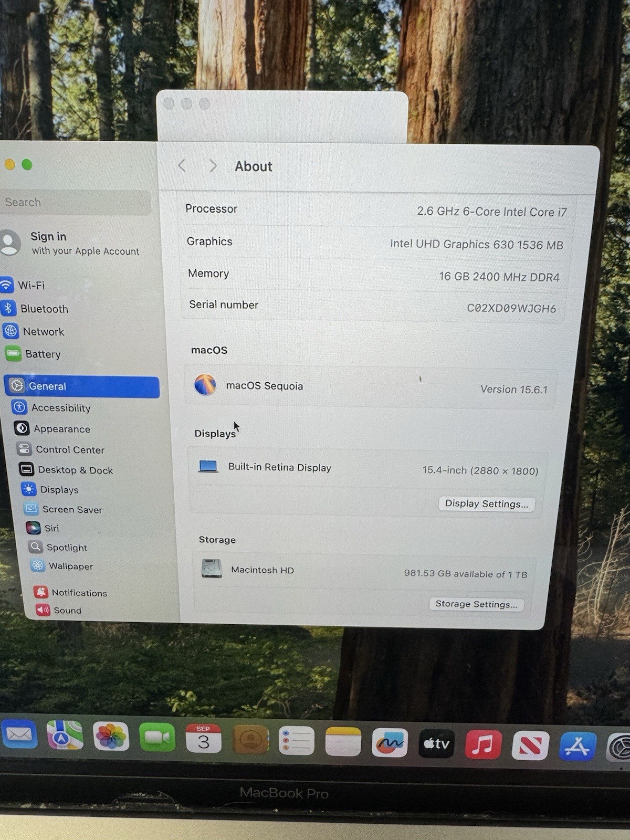
Task: Click the Display Settings button
Action: point(487,504)
